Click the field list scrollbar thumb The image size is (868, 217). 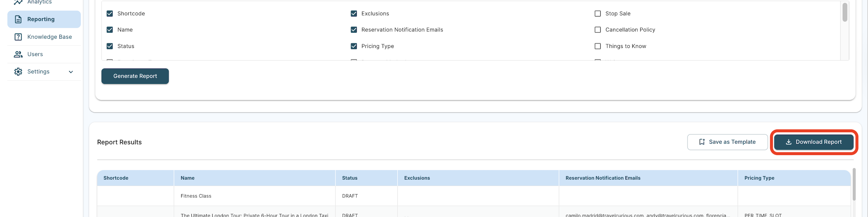[845, 12]
